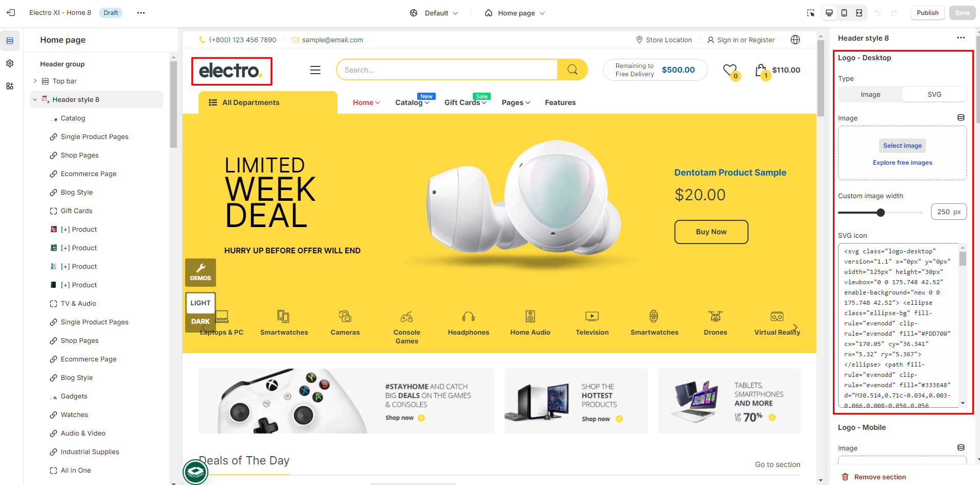The width and height of the screenshot is (980, 485).
Task: Open the Home page template dropdown
Action: pyautogui.click(x=515, y=13)
